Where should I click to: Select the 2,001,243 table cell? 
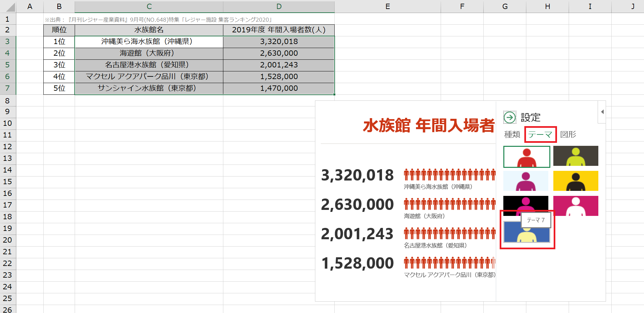click(279, 65)
